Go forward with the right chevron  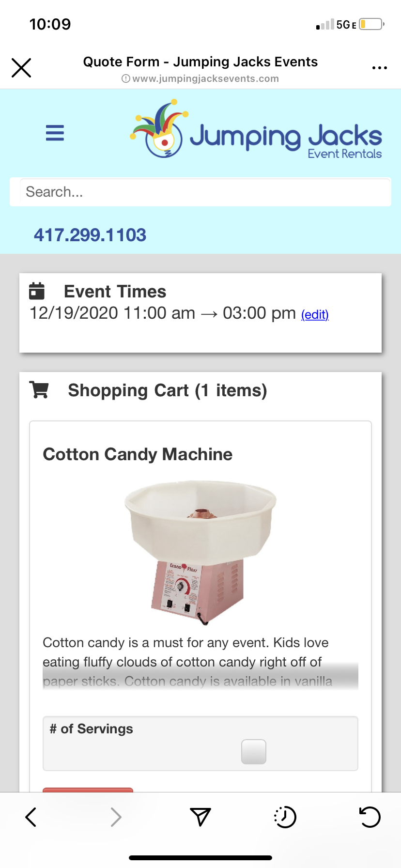116,817
